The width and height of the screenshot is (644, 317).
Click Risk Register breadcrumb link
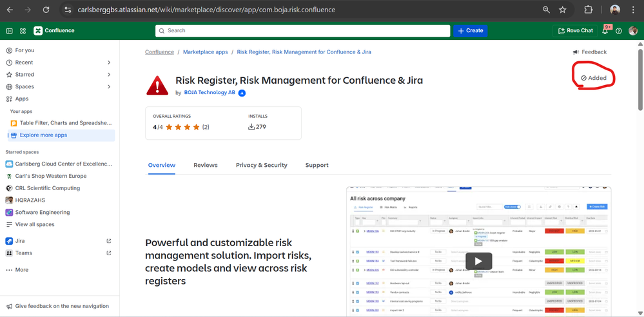(x=304, y=52)
